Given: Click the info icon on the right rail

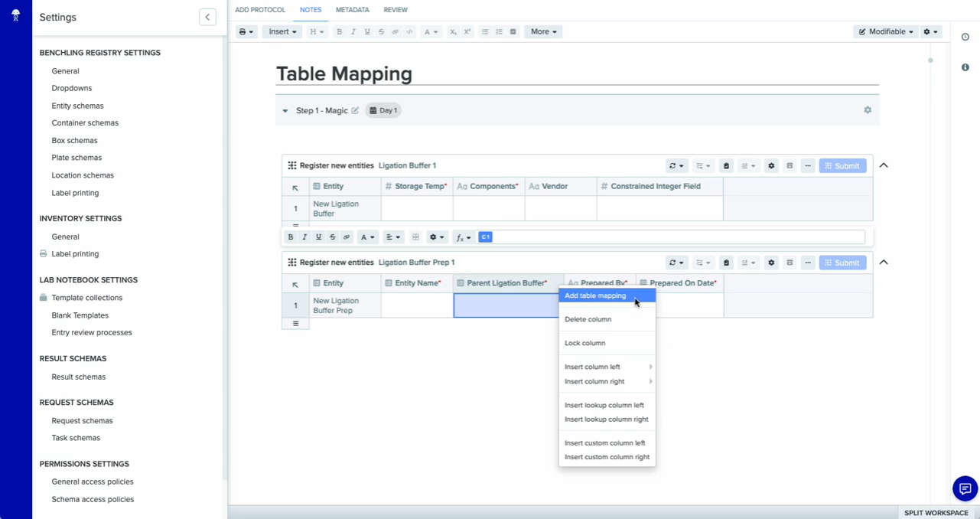Looking at the screenshot, I should coord(965,67).
